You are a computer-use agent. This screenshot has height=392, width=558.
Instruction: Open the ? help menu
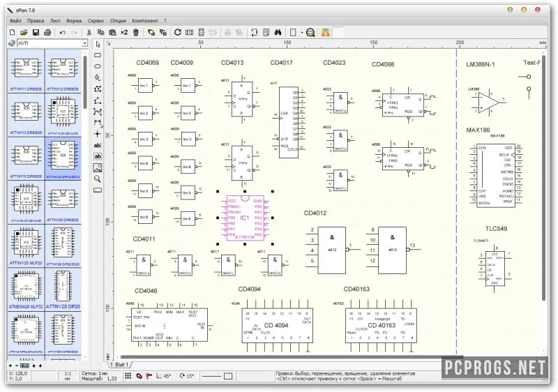[x=165, y=21]
